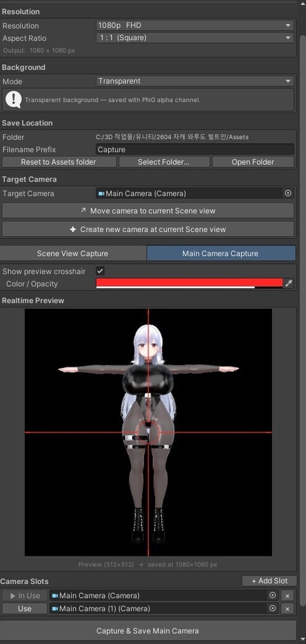This screenshot has width=306, height=644.
Task: Remove the Main Camera slot with x
Action: coord(288,596)
